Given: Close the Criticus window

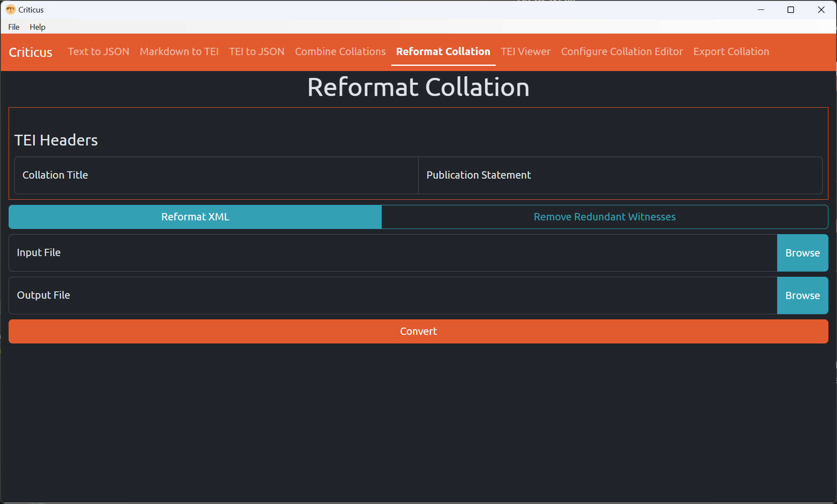Looking at the screenshot, I should (x=821, y=9).
